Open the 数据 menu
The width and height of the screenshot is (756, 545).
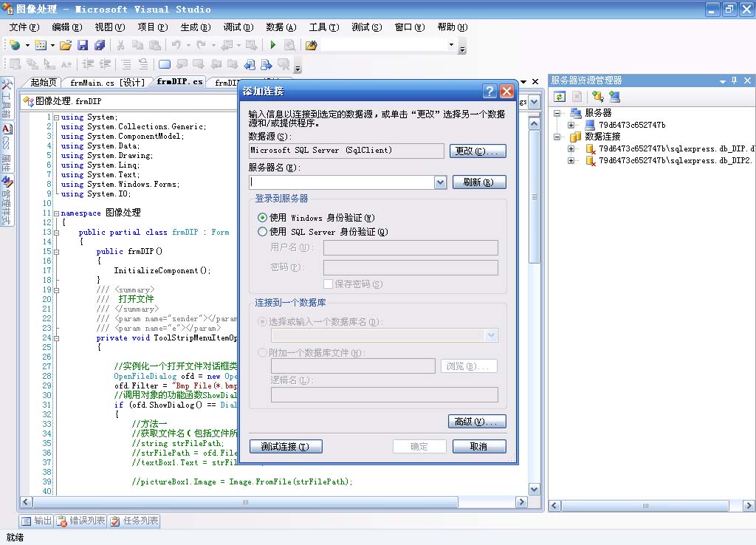[281, 27]
